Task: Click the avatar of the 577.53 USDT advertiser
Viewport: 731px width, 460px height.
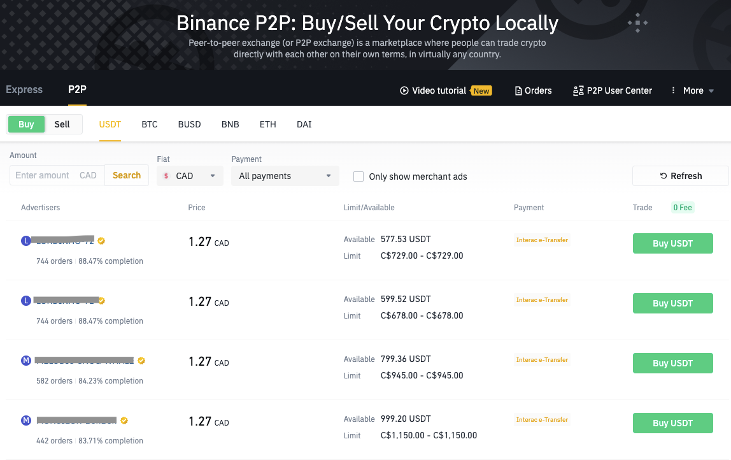Action: [26, 241]
